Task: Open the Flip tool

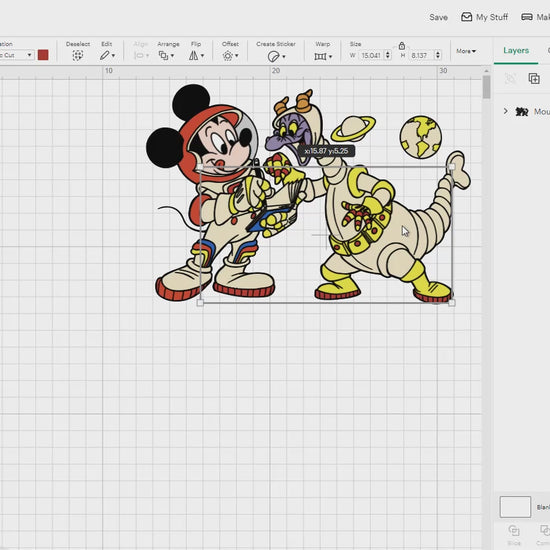Action: [193, 55]
